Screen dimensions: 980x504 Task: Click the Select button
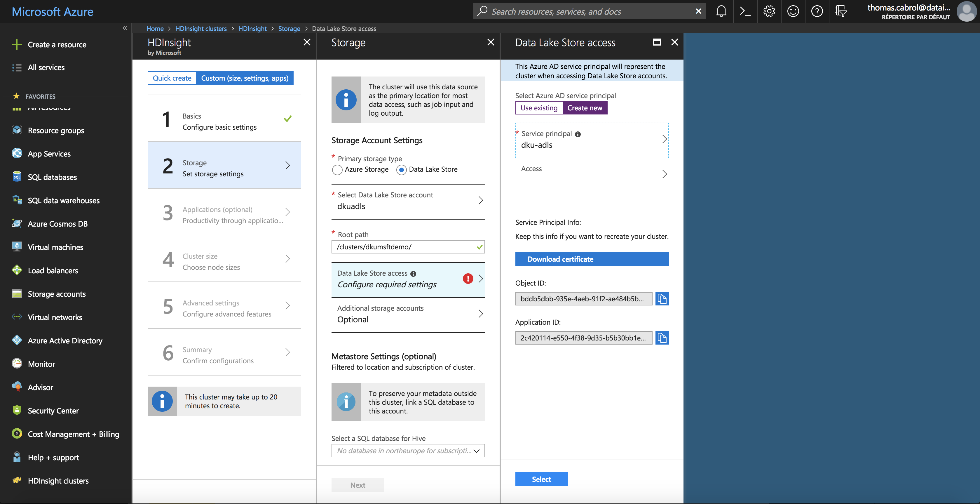pos(541,479)
